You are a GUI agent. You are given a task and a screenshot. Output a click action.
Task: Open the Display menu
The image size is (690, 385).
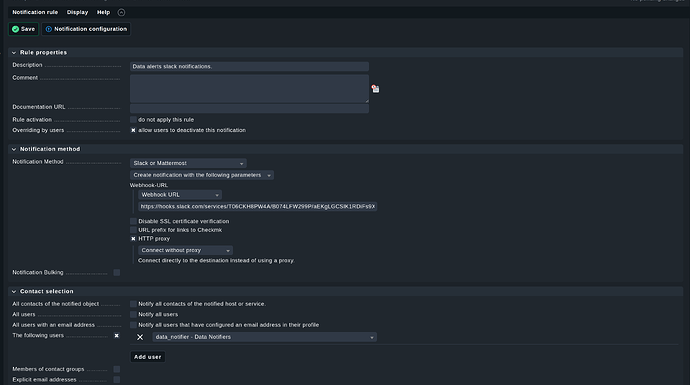(x=77, y=12)
